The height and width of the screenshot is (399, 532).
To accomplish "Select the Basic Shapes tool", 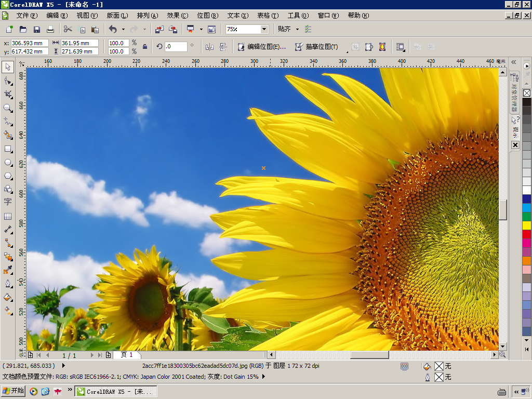I will point(8,189).
